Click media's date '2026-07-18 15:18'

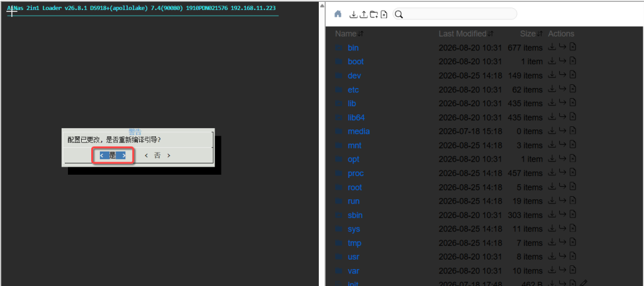click(x=470, y=131)
